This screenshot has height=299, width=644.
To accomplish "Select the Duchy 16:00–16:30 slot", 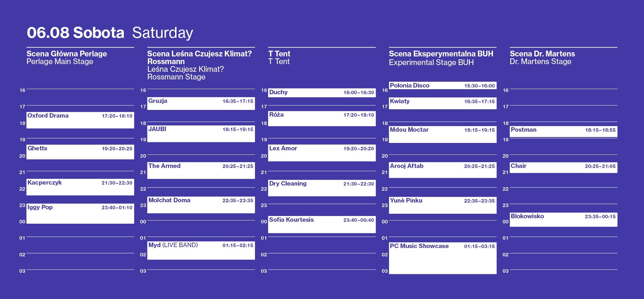I will click(x=322, y=93).
